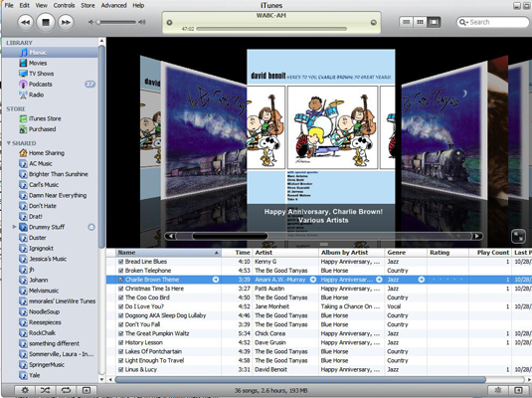Uncheck The Coo Coo Bird checkbox
The width and height of the screenshot is (532, 398).
[x=120, y=298]
